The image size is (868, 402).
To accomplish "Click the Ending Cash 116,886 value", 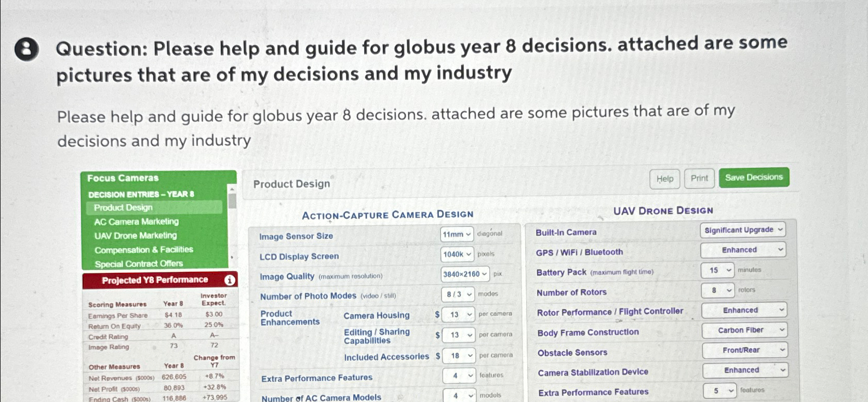I will pyautogui.click(x=174, y=398).
